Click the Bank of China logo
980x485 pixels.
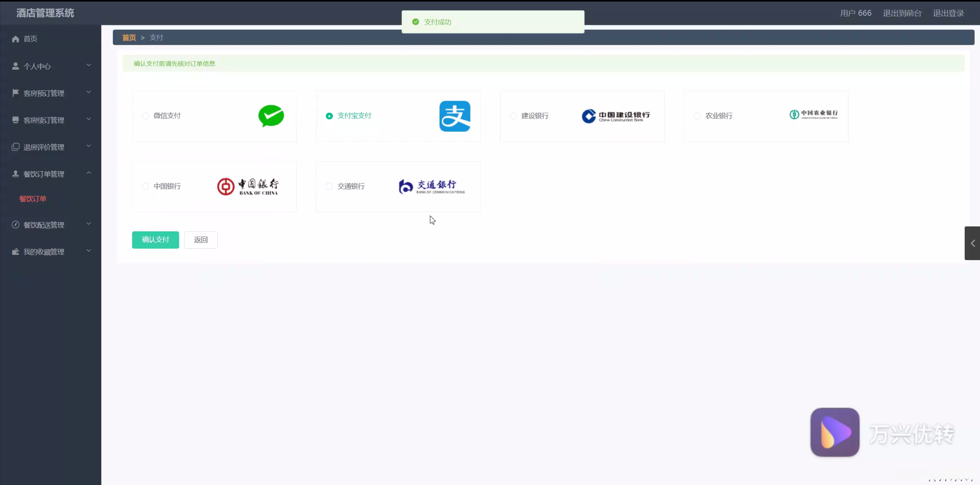pos(248,187)
